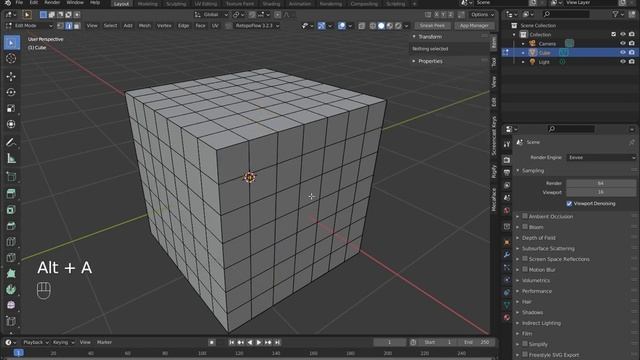This screenshot has height=360, width=640.
Task: Toggle Collection exclude checkbox
Action: [613, 34]
